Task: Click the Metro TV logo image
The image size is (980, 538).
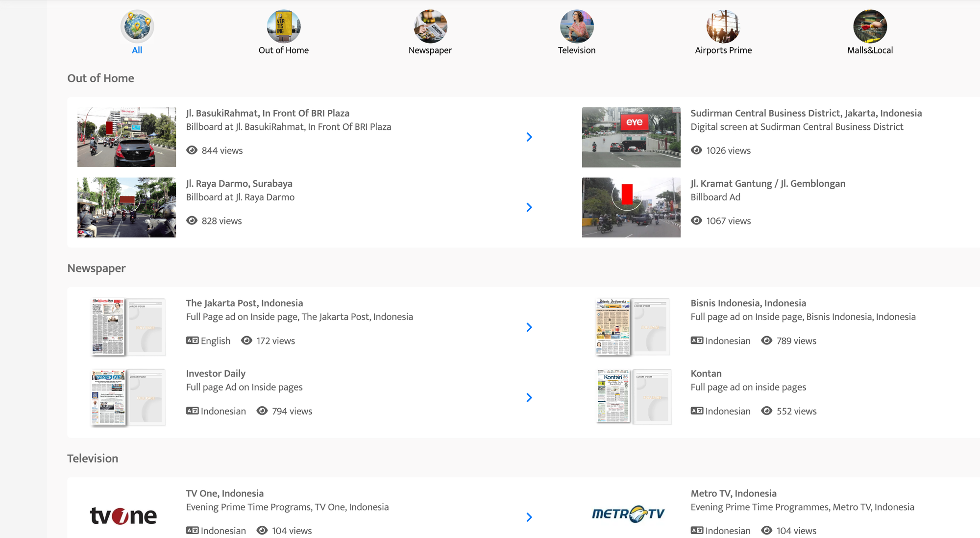Action: (628, 514)
